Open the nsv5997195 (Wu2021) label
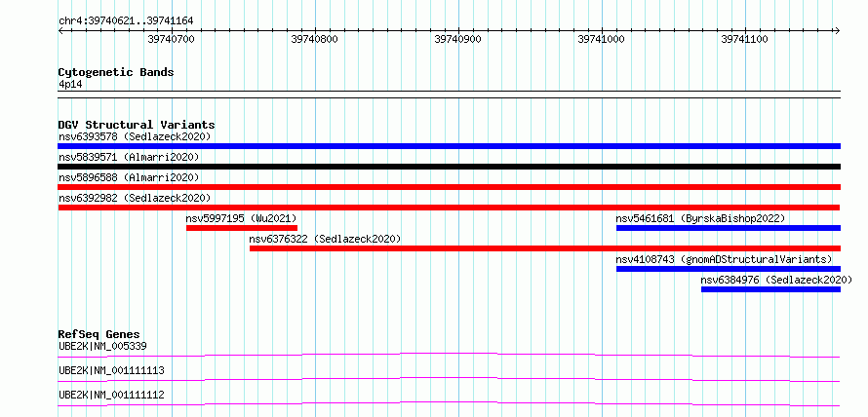The width and height of the screenshot is (868, 417). (241, 218)
